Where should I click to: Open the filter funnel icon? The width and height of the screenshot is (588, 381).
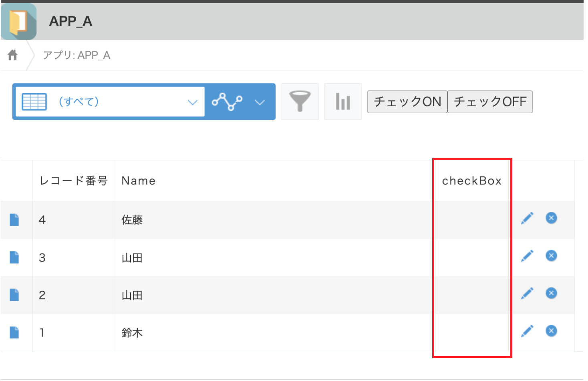pyautogui.click(x=300, y=101)
